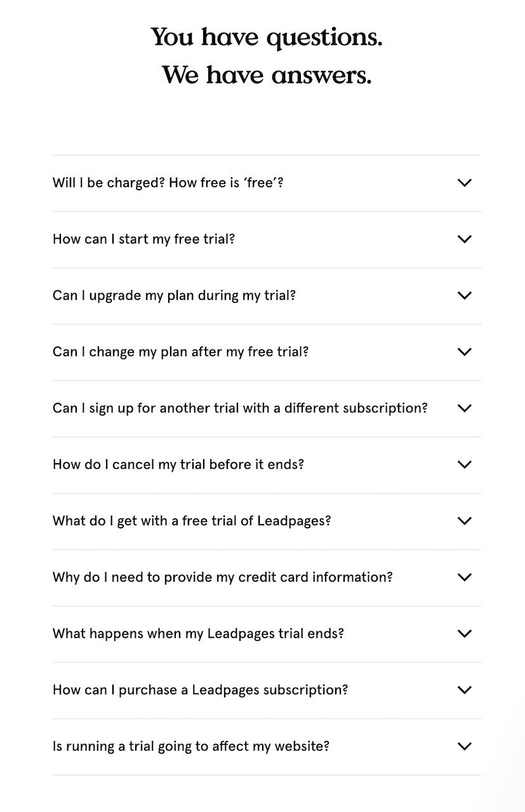
Task: Click 'Can I sign up for another trial' question text
Action: click(x=241, y=408)
